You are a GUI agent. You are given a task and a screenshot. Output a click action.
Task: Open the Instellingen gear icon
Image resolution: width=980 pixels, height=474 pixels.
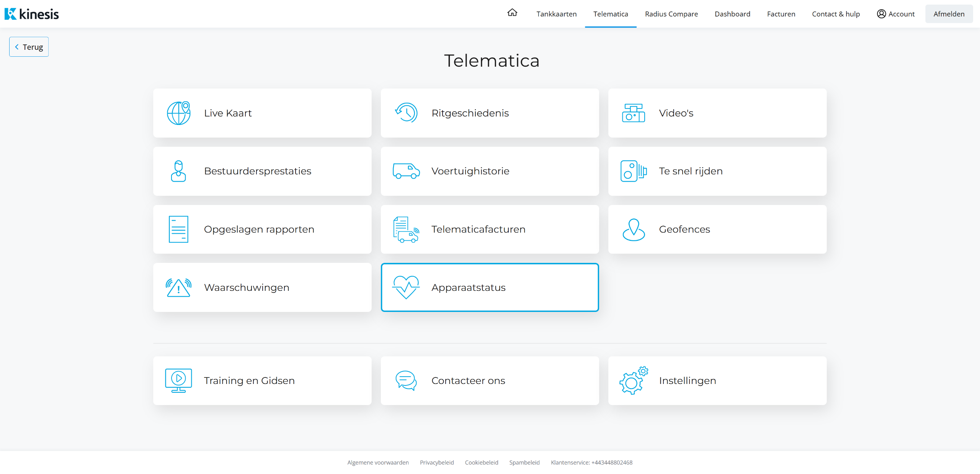tap(634, 381)
